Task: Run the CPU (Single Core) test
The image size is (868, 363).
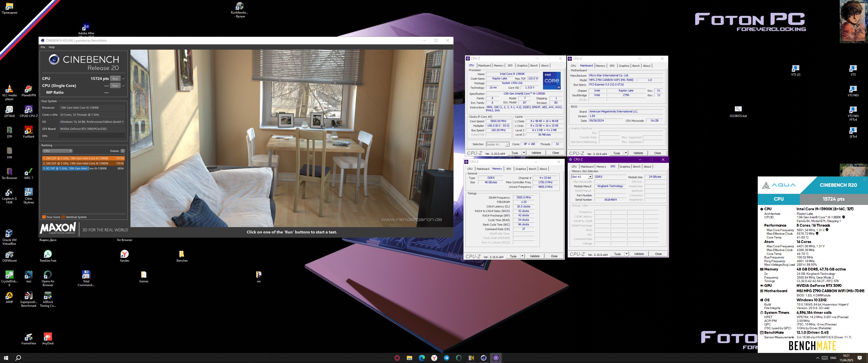Action: pos(115,85)
